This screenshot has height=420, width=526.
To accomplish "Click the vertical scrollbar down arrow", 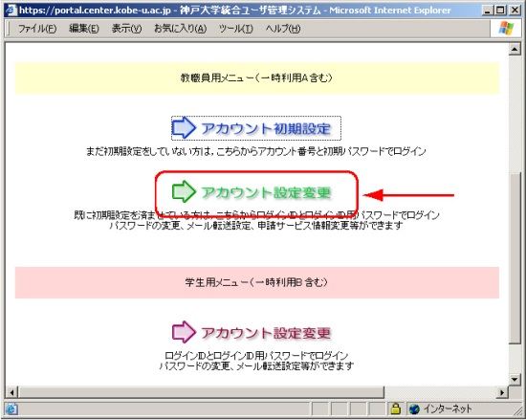I will [x=515, y=380].
